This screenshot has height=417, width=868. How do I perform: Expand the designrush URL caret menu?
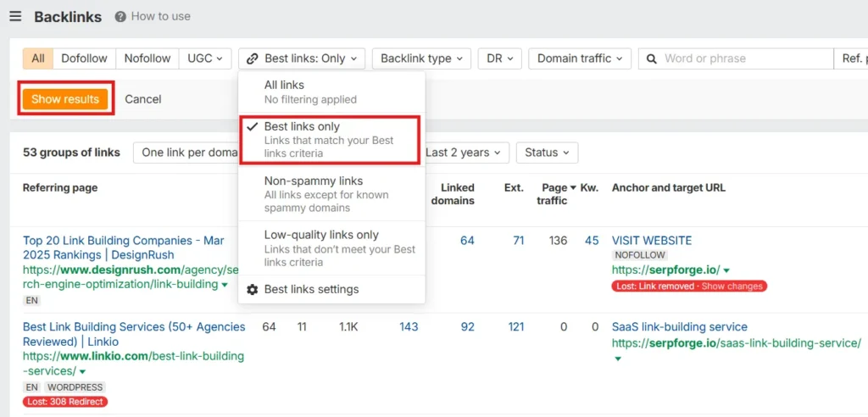point(224,285)
